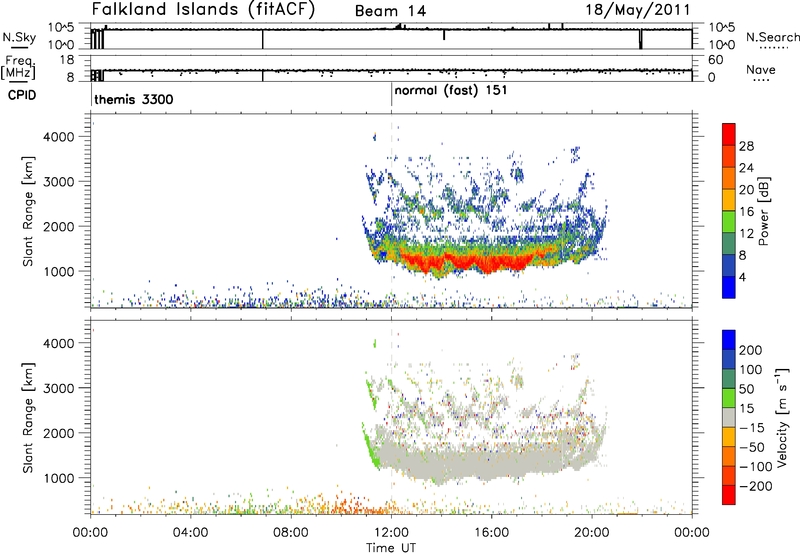Click the 'Nave' legend label
Image resolution: width=800 pixels, height=554 pixels.
tap(761, 69)
